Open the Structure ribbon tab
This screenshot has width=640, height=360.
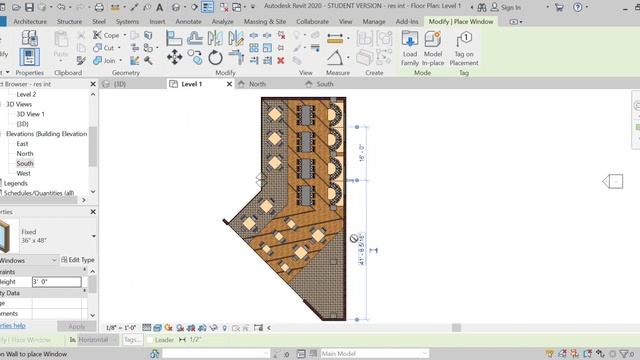pos(69,22)
